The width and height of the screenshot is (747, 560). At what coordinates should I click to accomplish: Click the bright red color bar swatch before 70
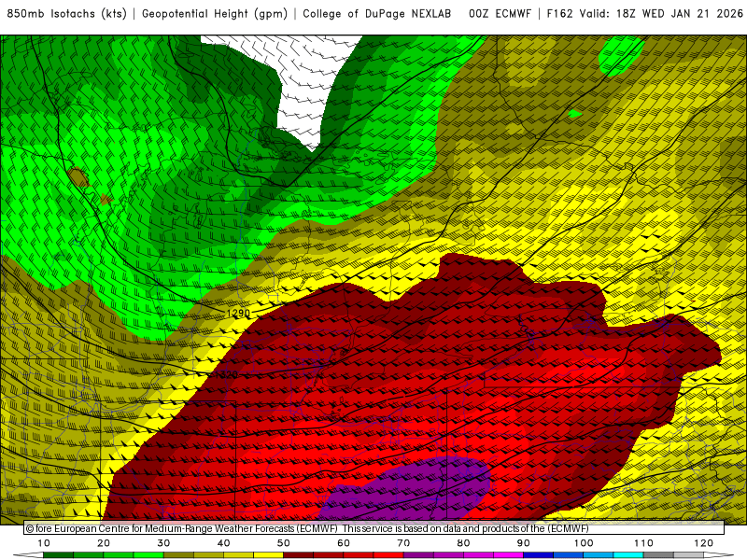point(388,555)
